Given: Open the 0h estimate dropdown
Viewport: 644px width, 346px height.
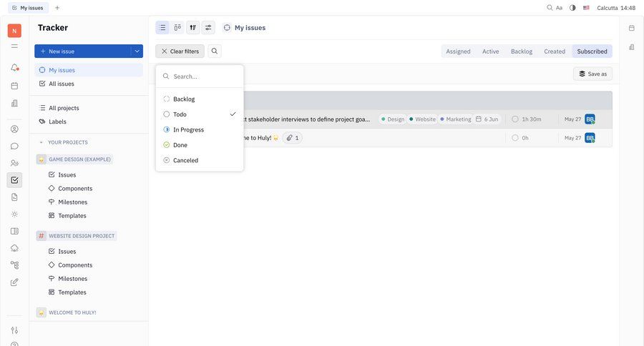Looking at the screenshot, I should tap(520, 138).
